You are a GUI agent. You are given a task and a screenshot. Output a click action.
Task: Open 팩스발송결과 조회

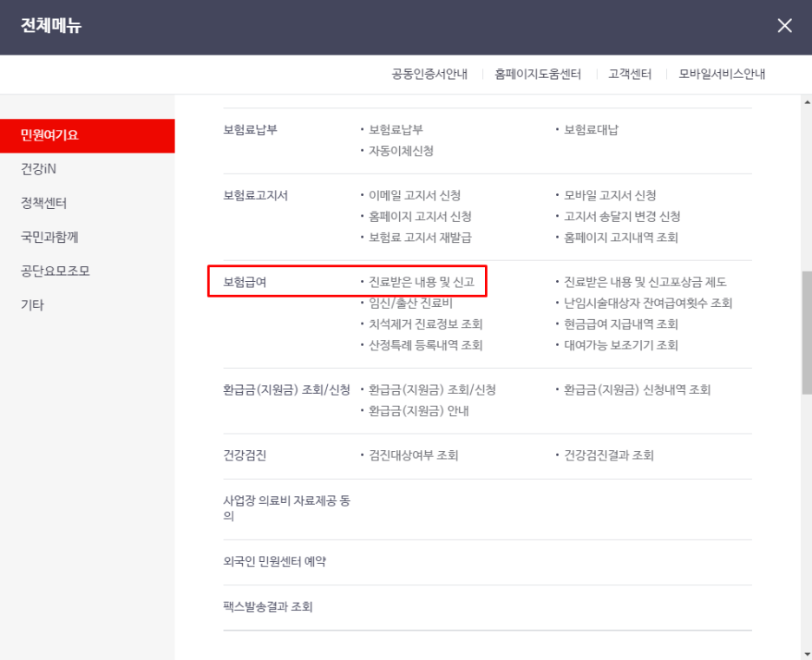tap(268, 607)
